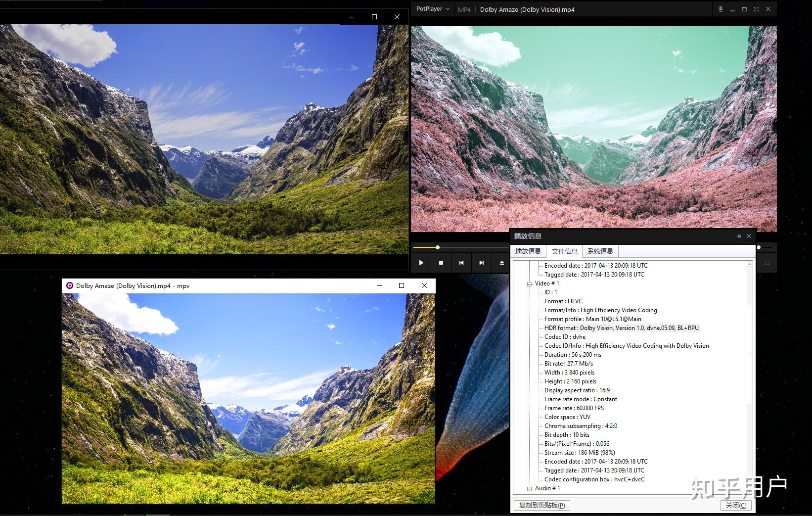
Task: Open the PotPlayer main menu dropdown
Action: coord(433,9)
